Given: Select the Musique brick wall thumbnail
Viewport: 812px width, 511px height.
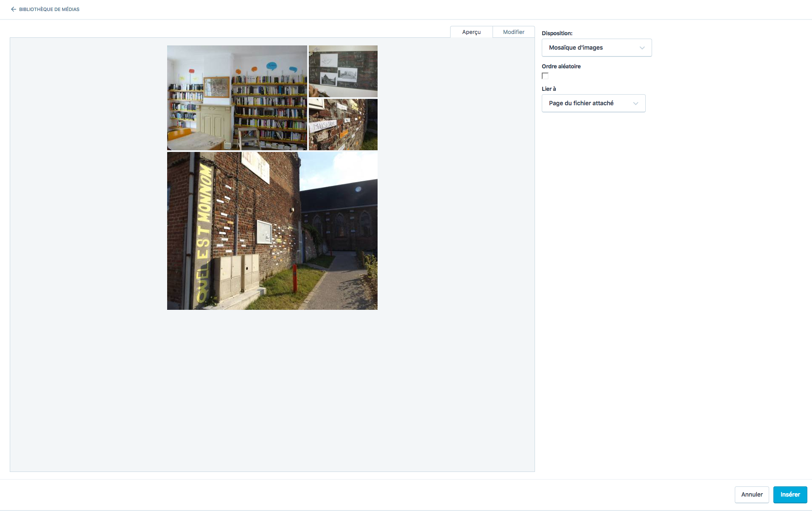Looking at the screenshot, I should [343, 125].
